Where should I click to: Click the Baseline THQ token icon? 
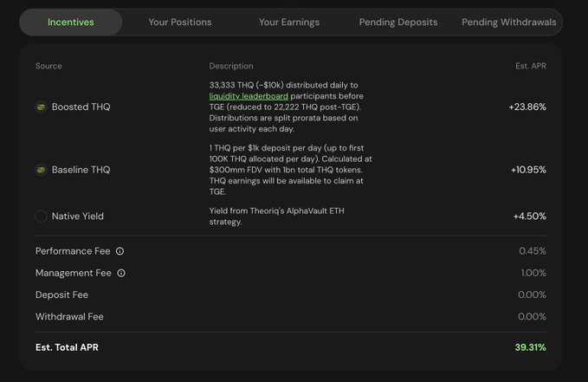tap(41, 170)
